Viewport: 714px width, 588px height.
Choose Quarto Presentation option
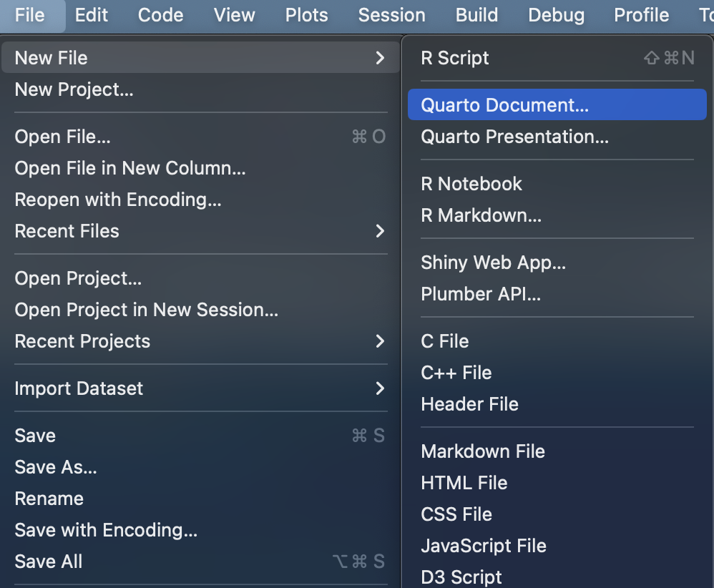pyautogui.click(x=514, y=137)
